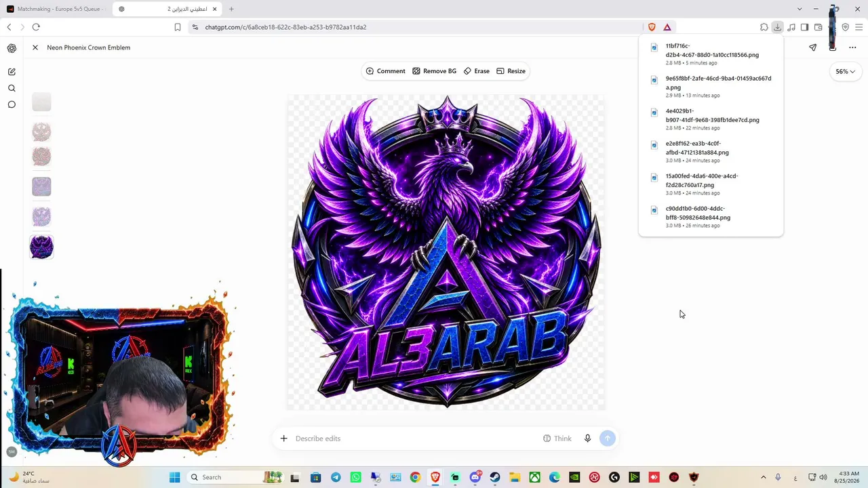Open downloaded file 4e4029b1-b907...png

pos(711,119)
